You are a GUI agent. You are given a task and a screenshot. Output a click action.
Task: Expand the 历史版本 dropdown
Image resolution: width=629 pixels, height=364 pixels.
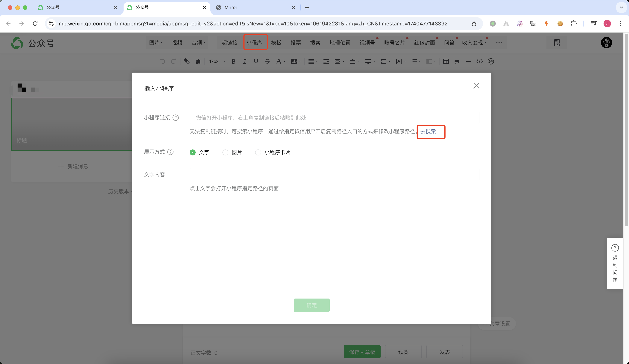click(120, 191)
